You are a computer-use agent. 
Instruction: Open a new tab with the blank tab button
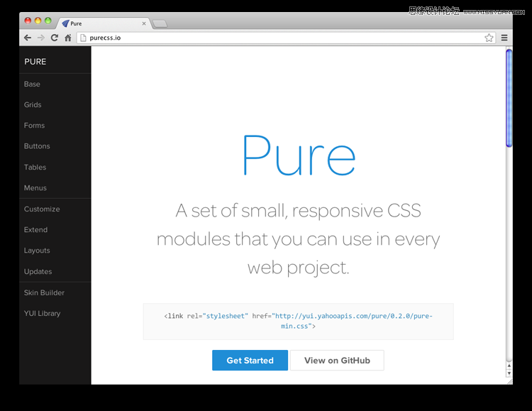[160, 23]
